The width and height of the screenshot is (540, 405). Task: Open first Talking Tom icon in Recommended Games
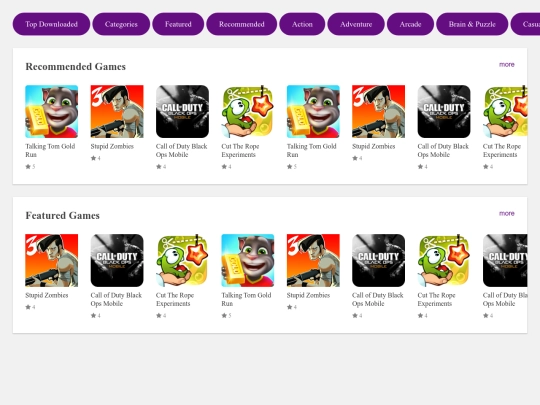[52, 112]
